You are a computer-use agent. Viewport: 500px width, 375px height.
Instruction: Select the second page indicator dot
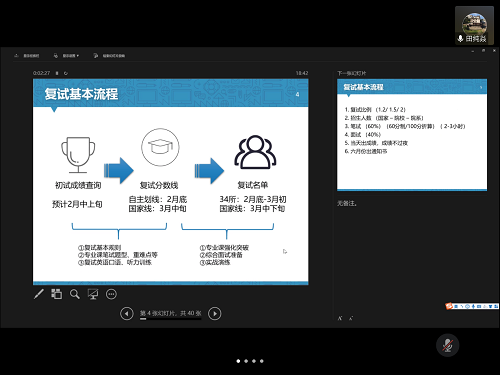(x=246, y=361)
